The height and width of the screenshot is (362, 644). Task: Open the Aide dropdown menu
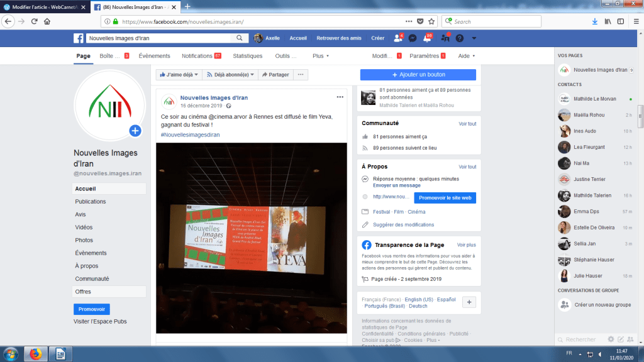[x=466, y=56]
